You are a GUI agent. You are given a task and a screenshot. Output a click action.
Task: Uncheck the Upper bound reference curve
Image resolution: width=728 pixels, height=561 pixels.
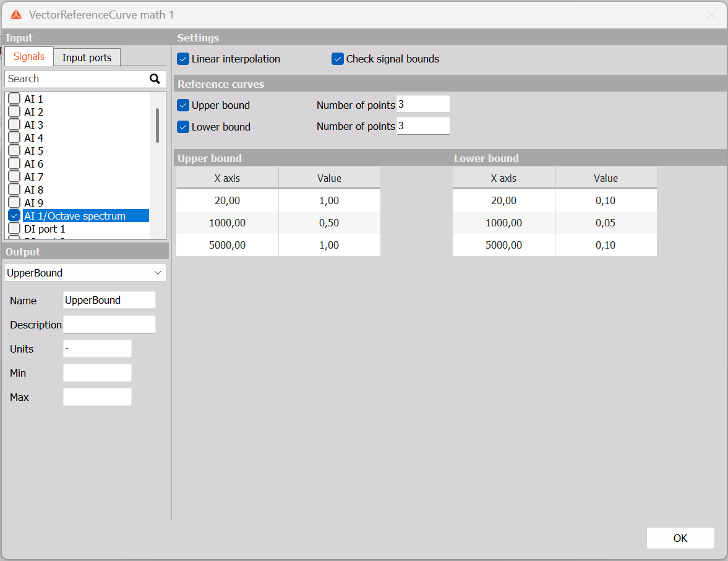click(x=183, y=105)
